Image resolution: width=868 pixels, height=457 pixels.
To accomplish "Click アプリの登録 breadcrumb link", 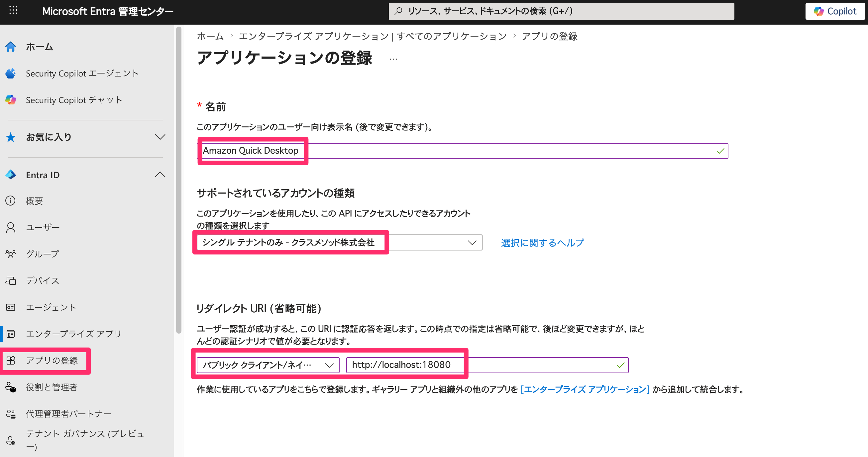I will (x=550, y=36).
